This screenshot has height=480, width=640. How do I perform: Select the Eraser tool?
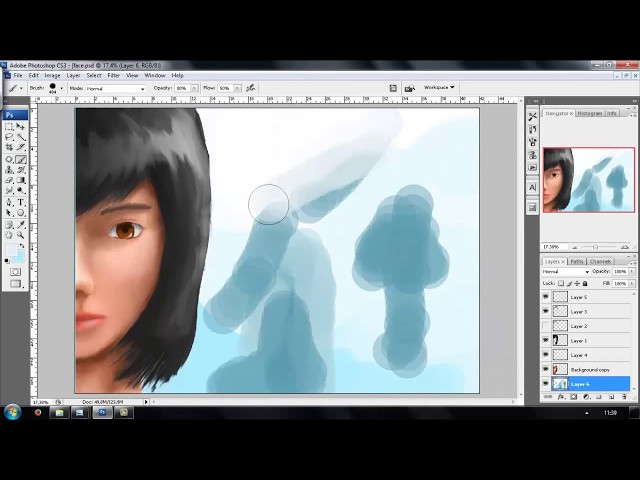(x=9, y=180)
